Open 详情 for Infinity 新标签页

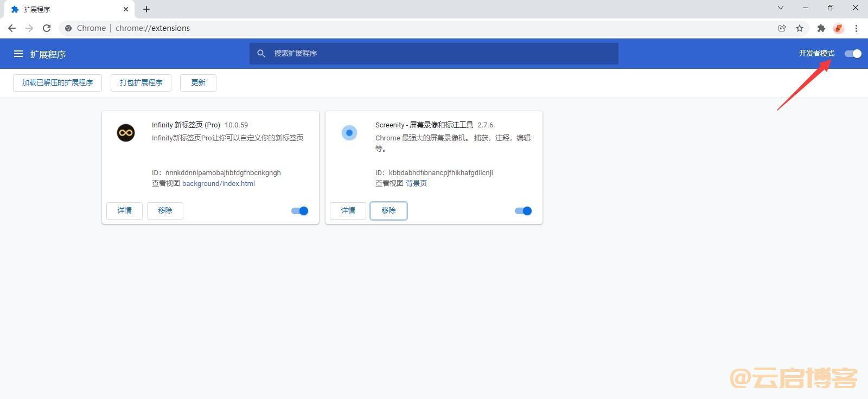(x=124, y=210)
